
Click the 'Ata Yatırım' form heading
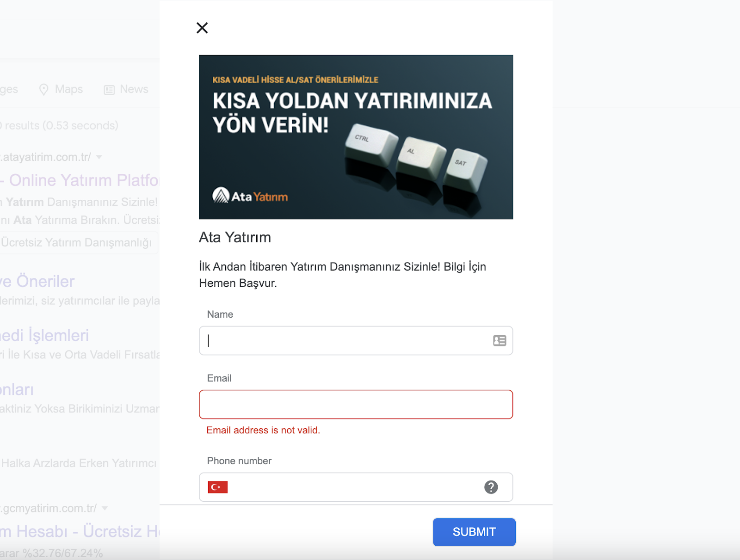point(235,237)
